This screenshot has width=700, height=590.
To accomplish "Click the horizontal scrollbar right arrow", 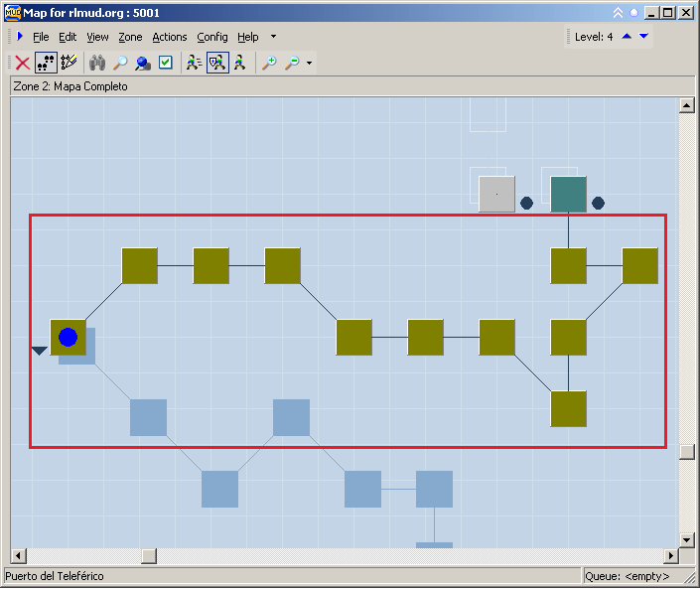I will tap(671, 556).
